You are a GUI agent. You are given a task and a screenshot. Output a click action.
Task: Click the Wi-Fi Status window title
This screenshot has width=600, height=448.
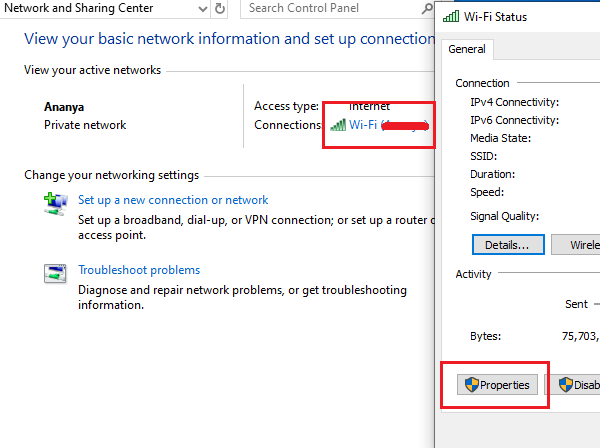(x=496, y=17)
